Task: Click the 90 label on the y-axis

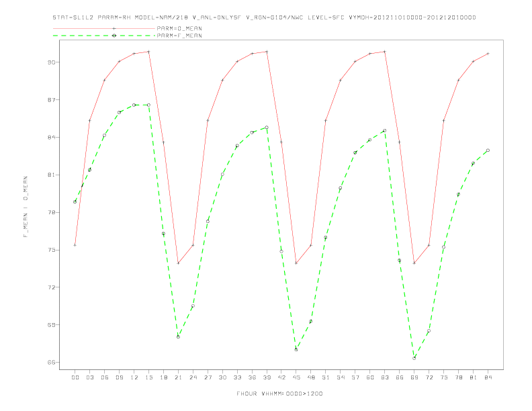Action: 51,62
